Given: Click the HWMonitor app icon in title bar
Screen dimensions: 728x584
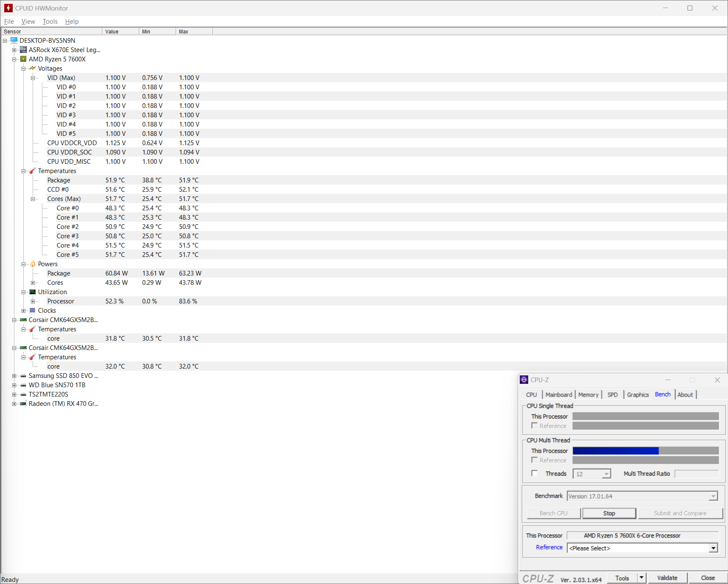Looking at the screenshot, I should point(8,8).
